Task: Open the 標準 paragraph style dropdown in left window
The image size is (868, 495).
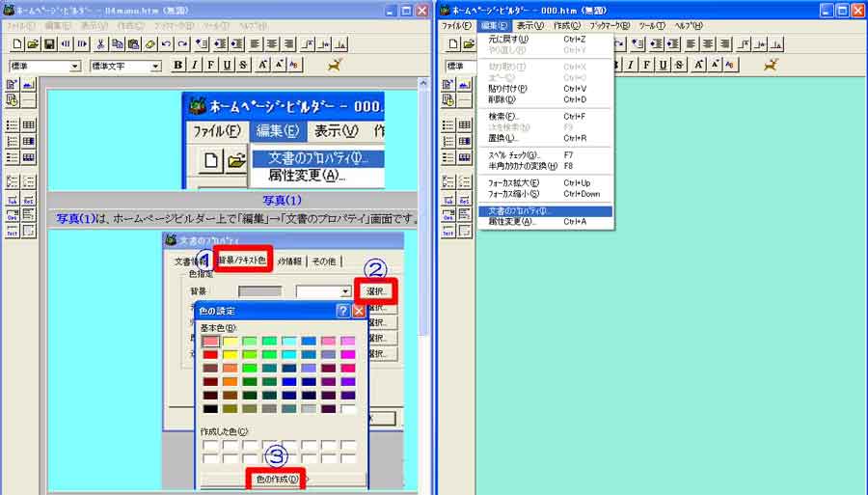Action: (75, 67)
